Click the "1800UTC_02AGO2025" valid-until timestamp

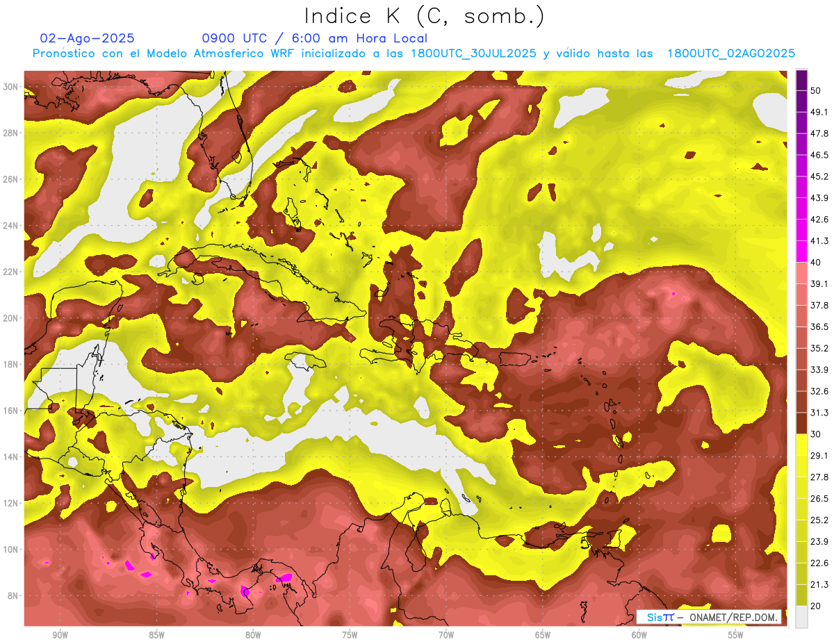coord(731,53)
